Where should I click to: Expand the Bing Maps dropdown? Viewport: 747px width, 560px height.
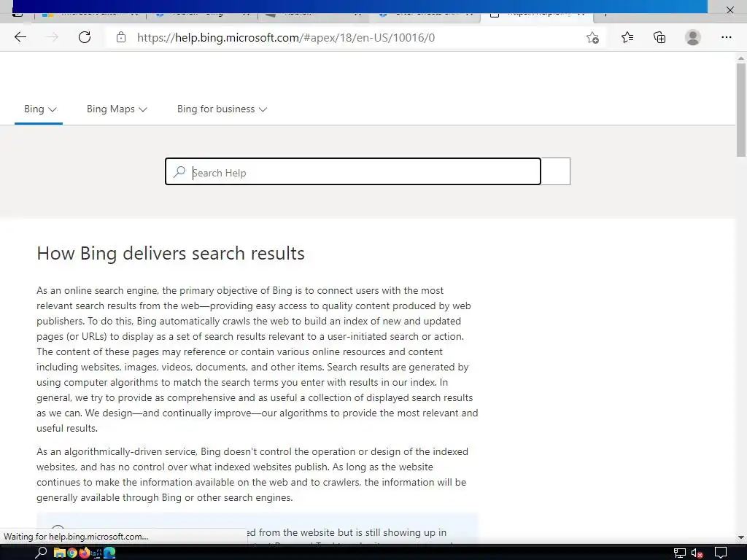[x=117, y=109]
